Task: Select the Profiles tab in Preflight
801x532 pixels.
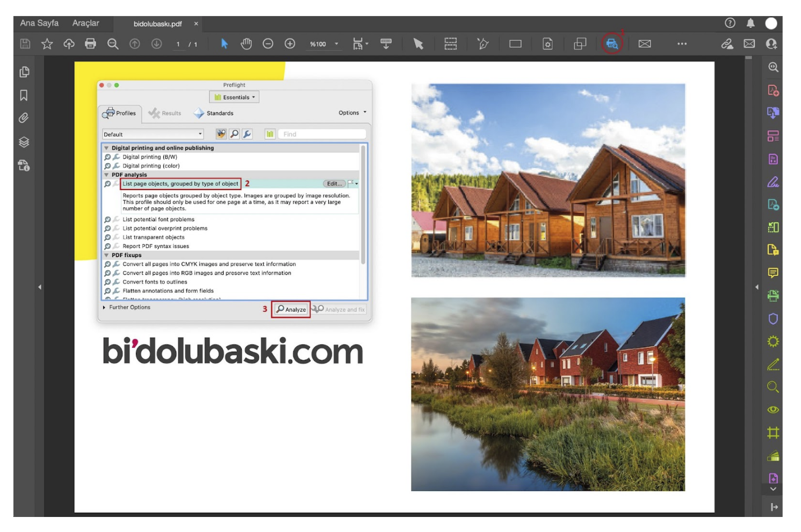Action: click(x=120, y=113)
